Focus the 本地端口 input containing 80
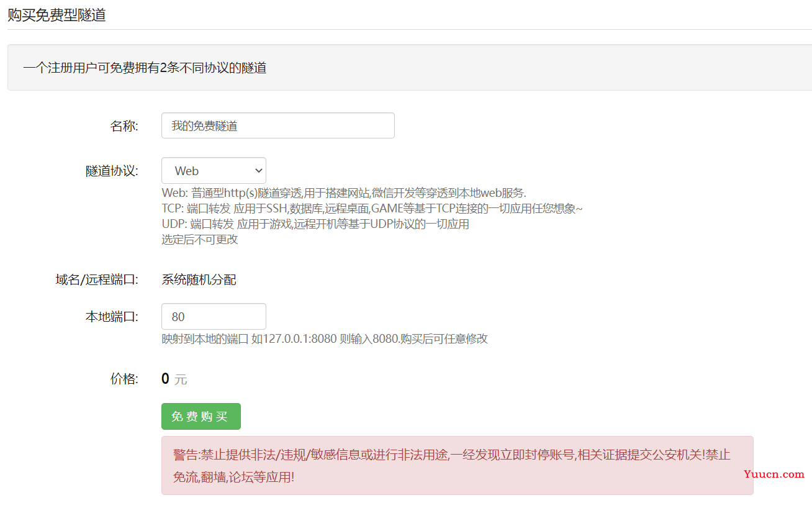Image resolution: width=812 pixels, height=508 pixels. point(214,317)
